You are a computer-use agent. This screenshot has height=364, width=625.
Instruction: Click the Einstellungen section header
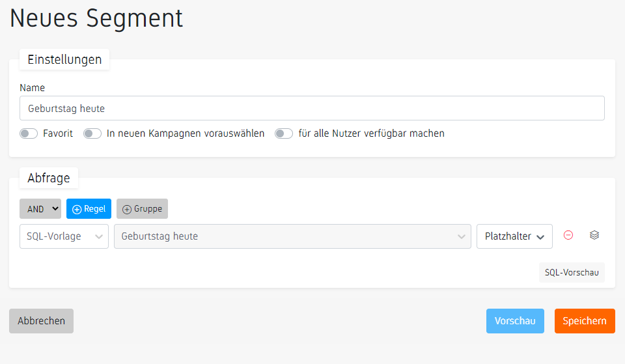(x=64, y=59)
